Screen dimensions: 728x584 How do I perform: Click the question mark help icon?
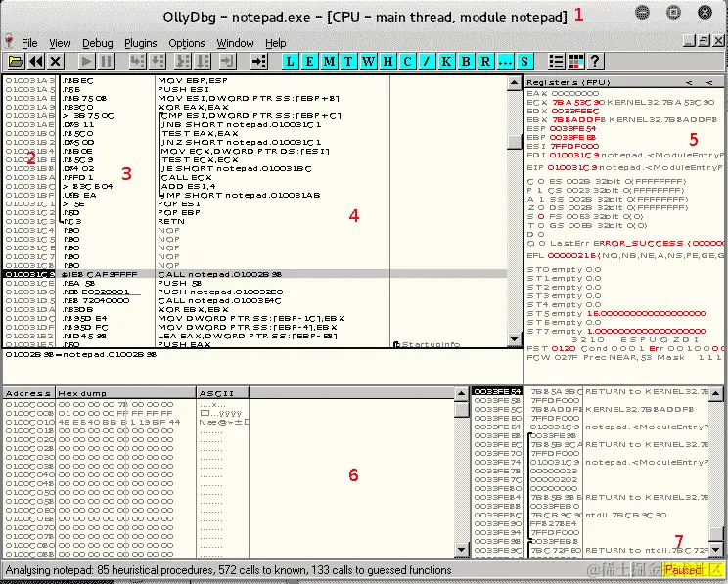click(595, 62)
